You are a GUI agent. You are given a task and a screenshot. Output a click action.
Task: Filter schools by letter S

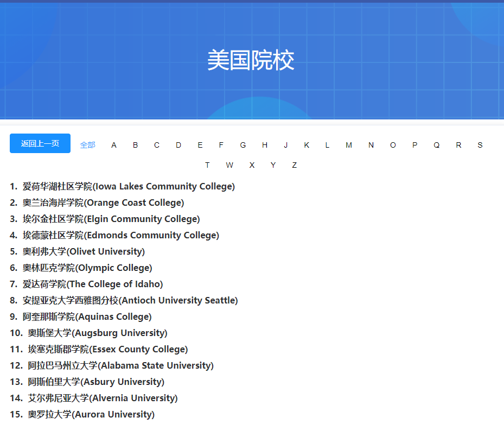(480, 145)
